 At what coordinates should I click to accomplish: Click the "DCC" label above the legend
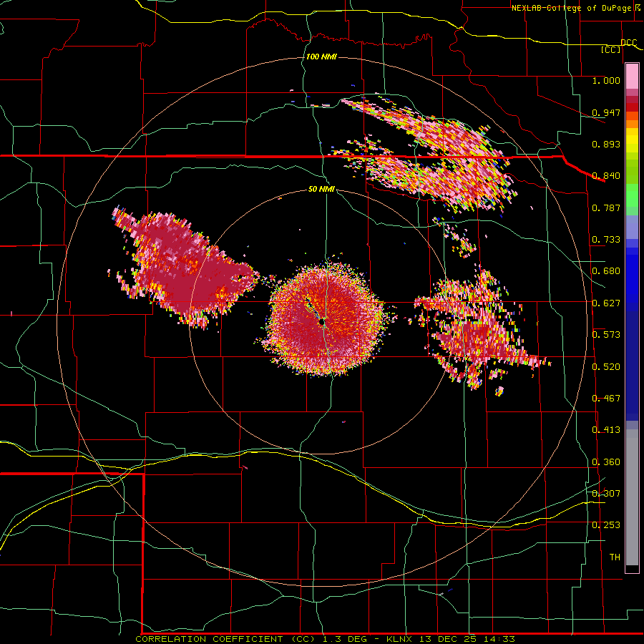628,43
